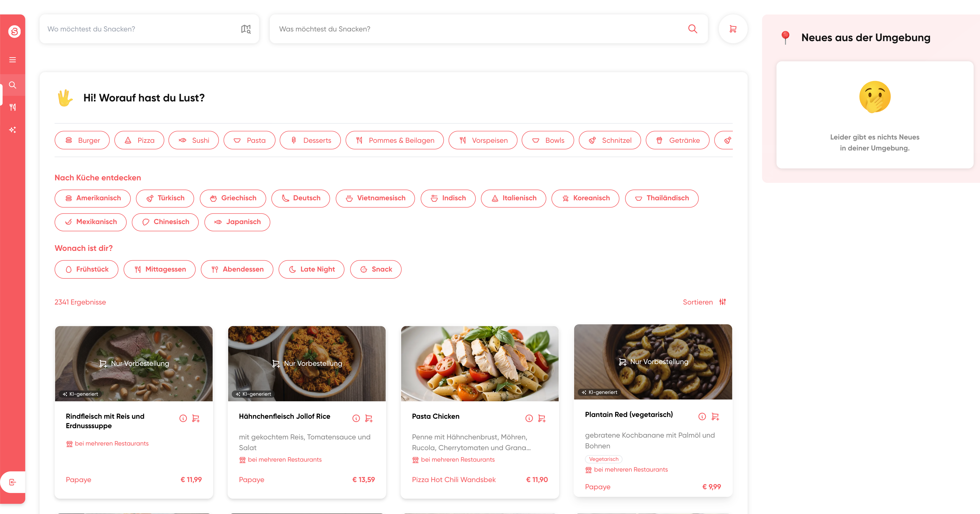The image size is (980, 514).
Task: Choose Mexikanisch cuisine
Action: tap(91, 222)
